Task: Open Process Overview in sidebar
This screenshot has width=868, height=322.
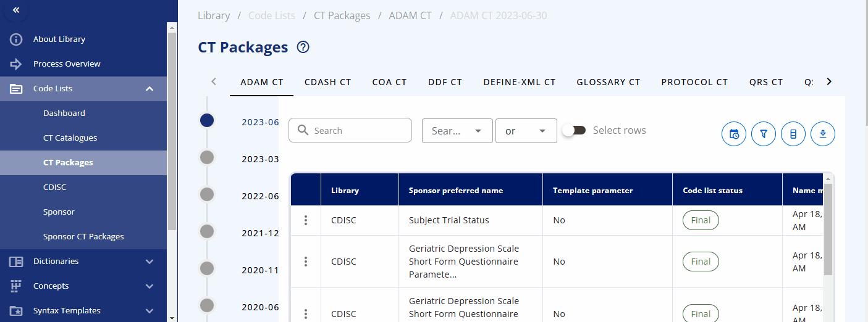Action: coord(83,64)
